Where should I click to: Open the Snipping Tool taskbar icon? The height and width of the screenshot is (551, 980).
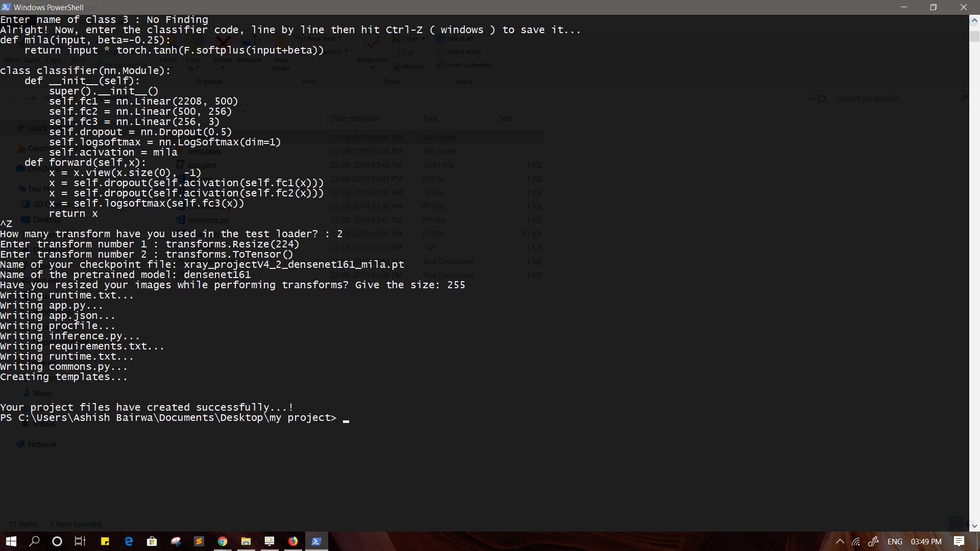pos(176,541)
